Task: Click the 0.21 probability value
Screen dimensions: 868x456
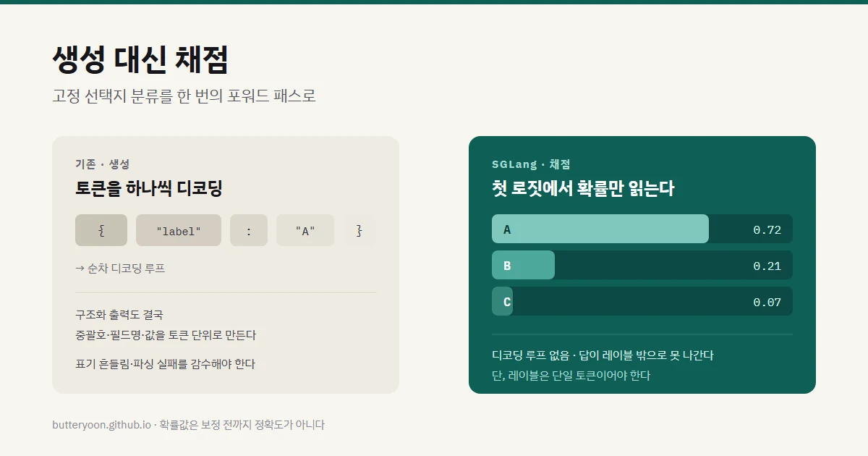Action: point(767,266)
